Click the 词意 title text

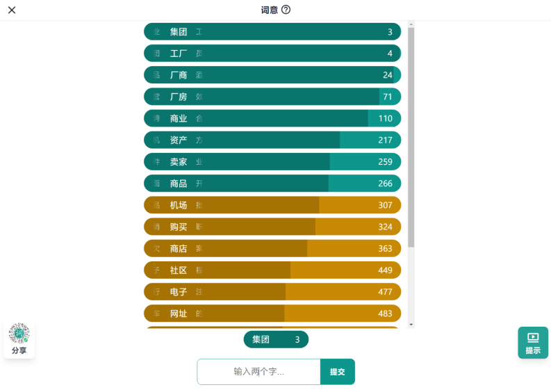tap(269, 10)
